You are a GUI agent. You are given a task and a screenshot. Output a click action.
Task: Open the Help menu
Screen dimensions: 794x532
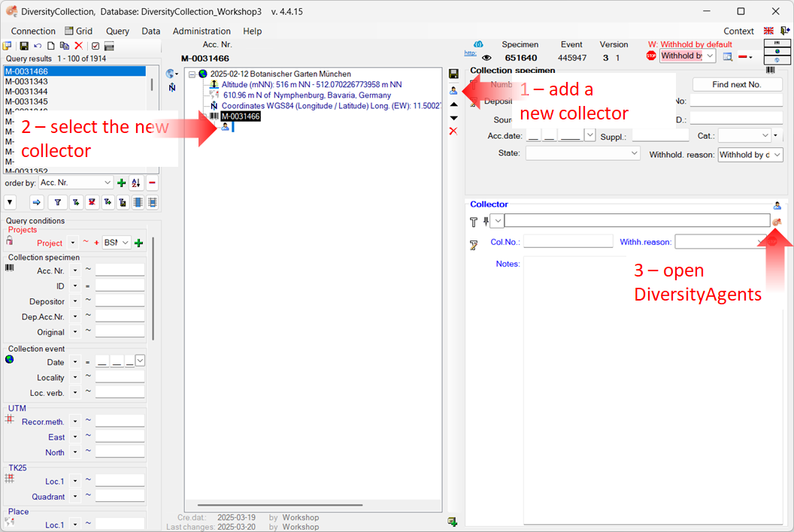[x=252, y=32]
